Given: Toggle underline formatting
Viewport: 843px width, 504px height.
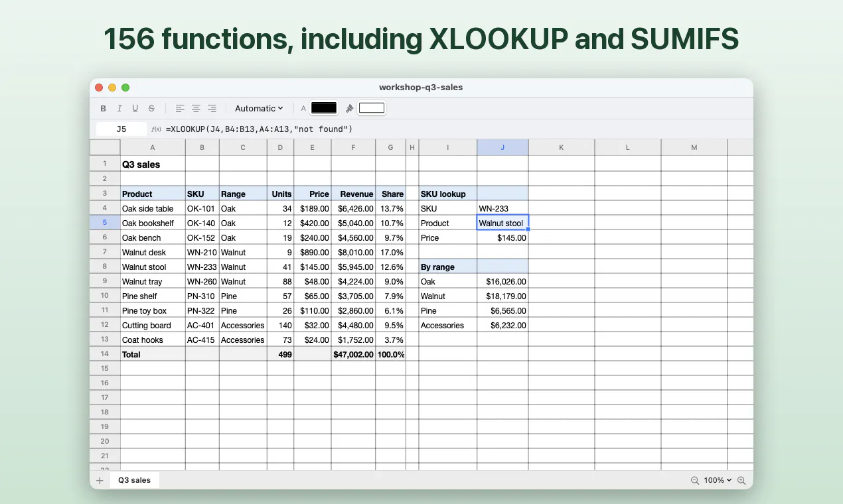Looking at the screenshot, I should (135, 108).
